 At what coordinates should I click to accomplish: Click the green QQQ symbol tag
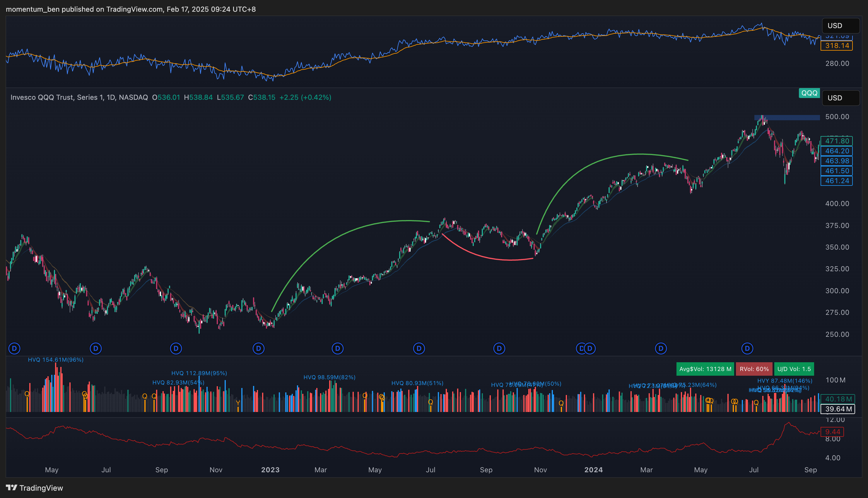809,93
